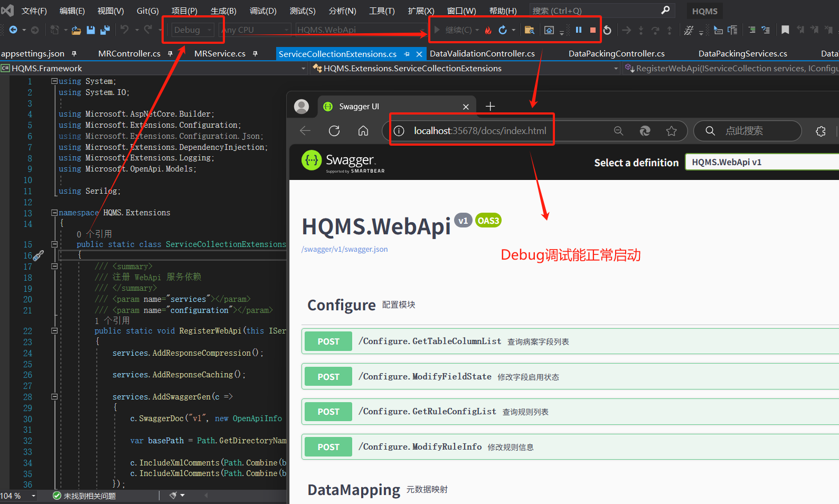This screenshot has width=839, height=504.
Task: Click the browser Back arrow button
Action: pos(305,131)
